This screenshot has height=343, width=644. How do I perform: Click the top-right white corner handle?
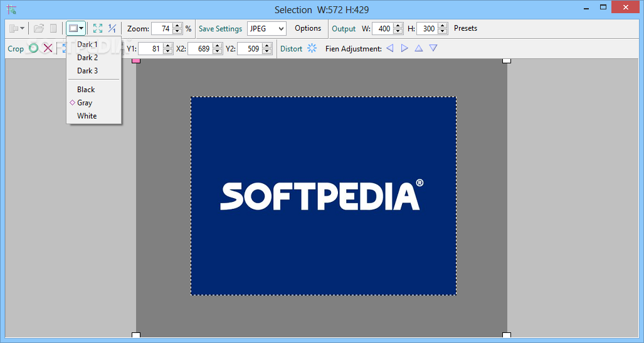507,61
